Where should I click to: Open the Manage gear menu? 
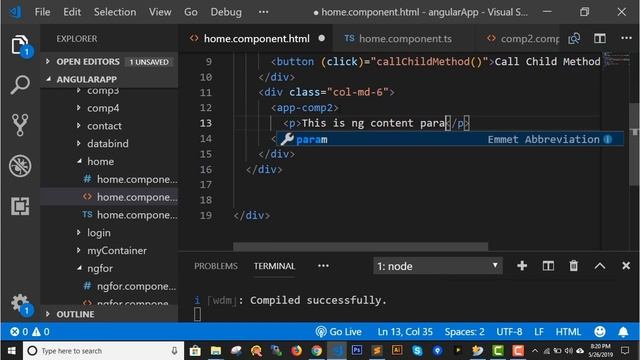[x=20, y=304]
